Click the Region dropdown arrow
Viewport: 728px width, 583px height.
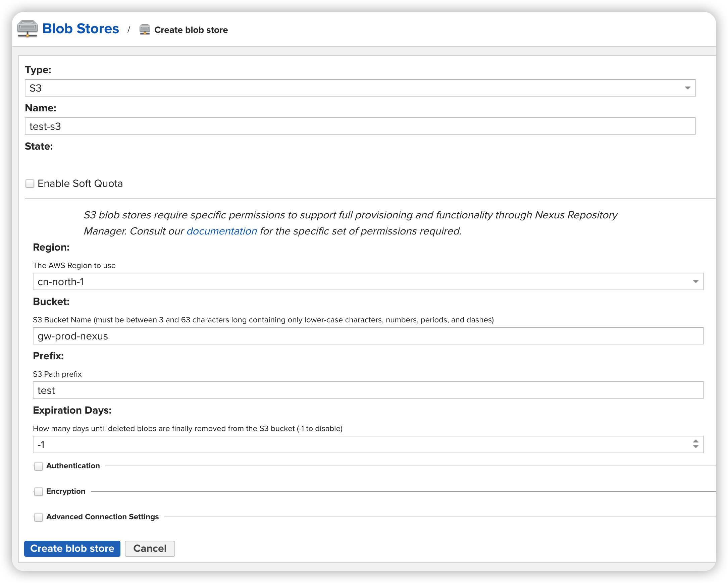695,281
